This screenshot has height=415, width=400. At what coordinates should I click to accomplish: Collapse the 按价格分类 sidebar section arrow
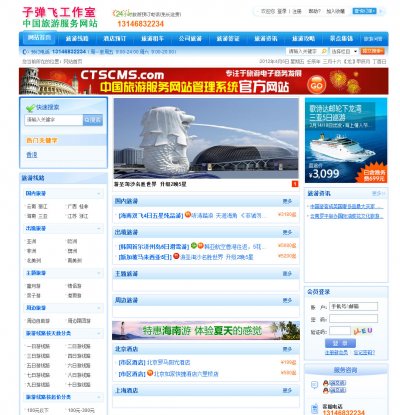(x=99, y=397)
